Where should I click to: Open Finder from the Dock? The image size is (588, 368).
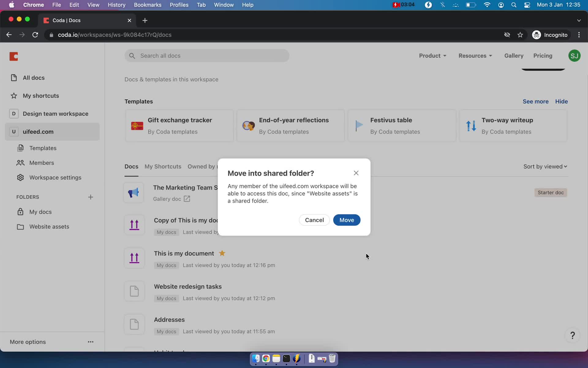click(x=256, y=358)
